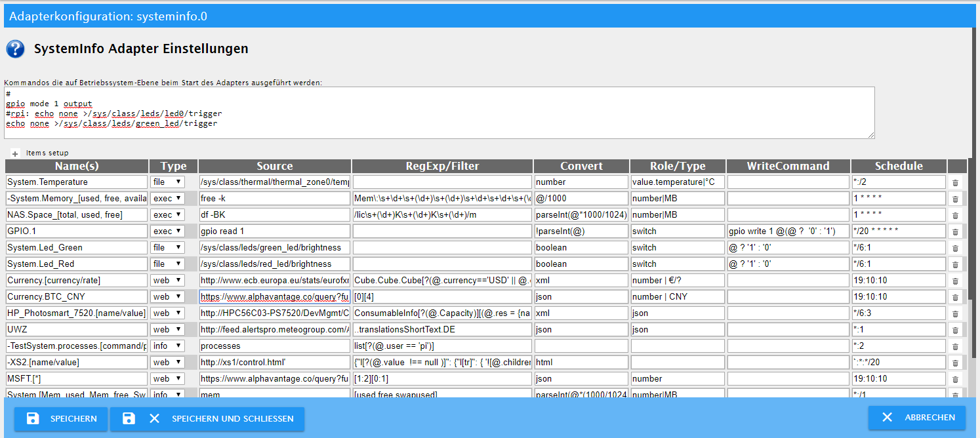
Task: Click the plus icon beside Items setup
Action: point(15,153)
